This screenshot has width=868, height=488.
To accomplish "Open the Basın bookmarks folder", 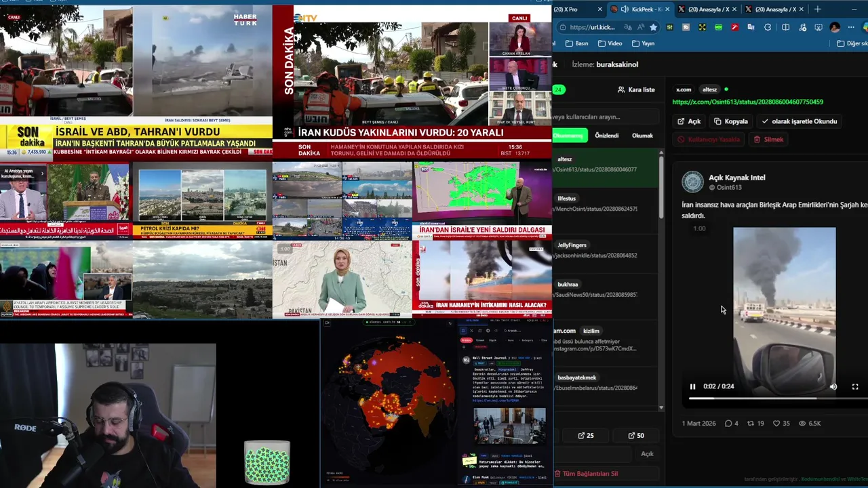I will tap(576, 43).
